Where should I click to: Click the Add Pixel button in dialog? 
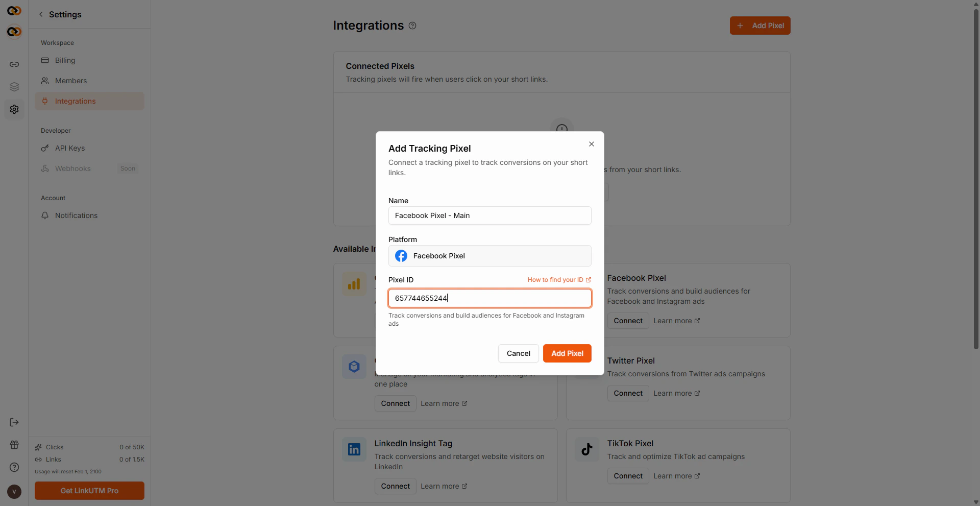567,353
